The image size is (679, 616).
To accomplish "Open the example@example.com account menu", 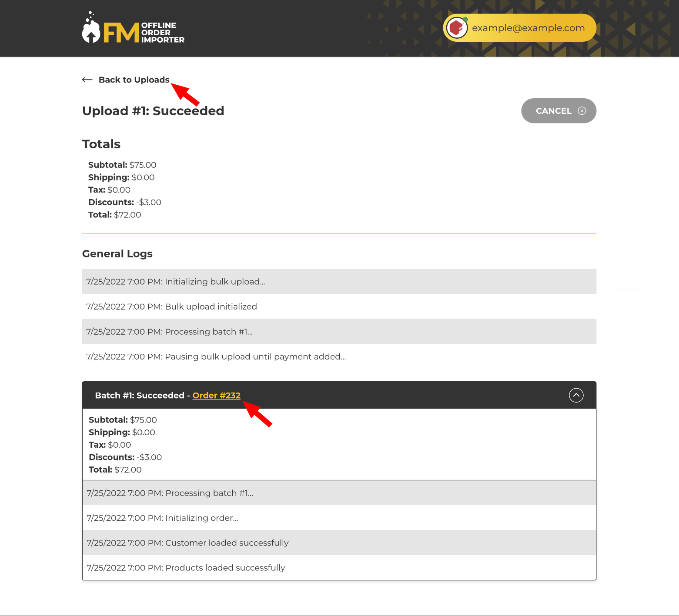I will click(519, 28).
